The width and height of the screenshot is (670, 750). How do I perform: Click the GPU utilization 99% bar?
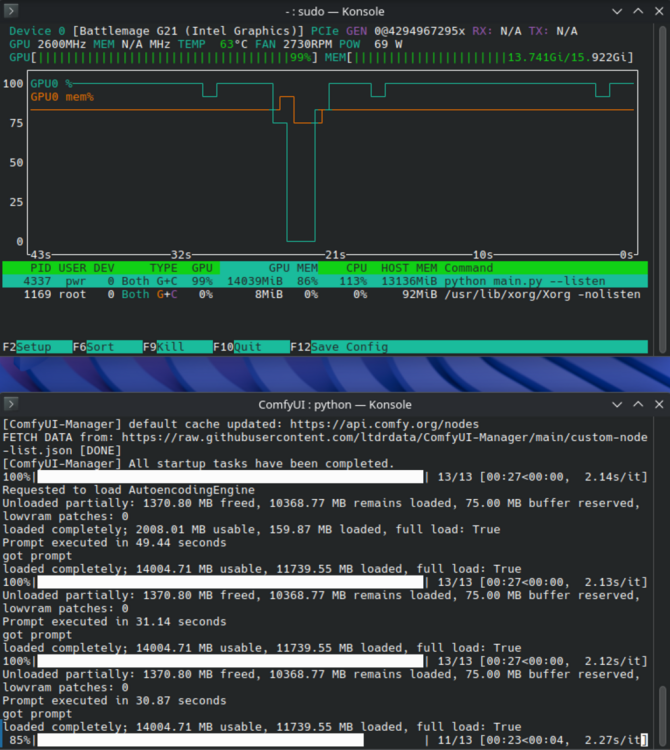point(164,57)
